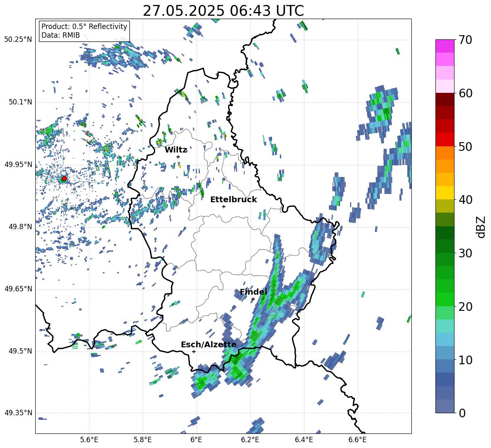Click the red radar site marker

(64, 179)
